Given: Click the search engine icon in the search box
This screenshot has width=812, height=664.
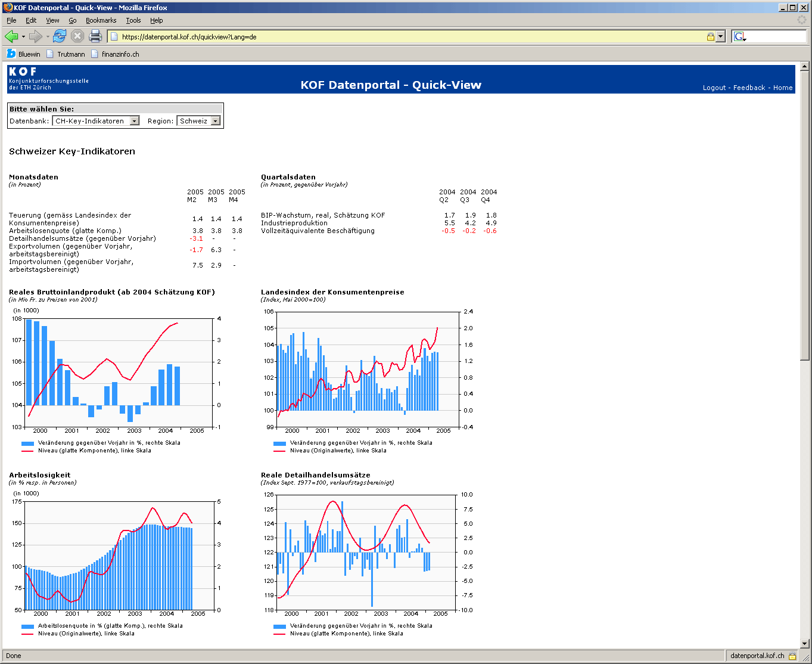Looking at the screenshot, I should coord(739,36).
